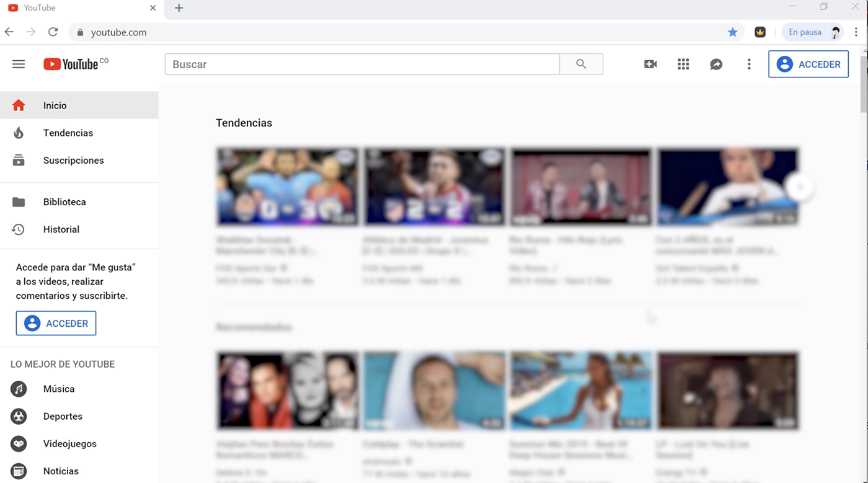Click the Videojuegos heart gamepad icon

(19, 443)
